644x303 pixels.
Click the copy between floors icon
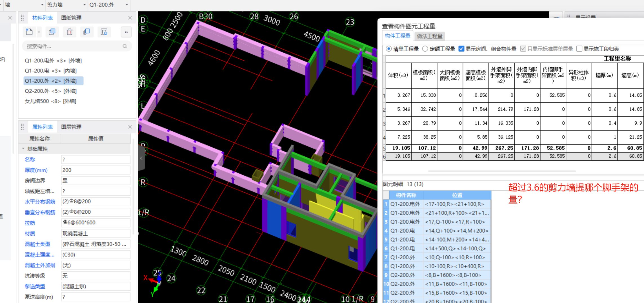pos(87,32)
